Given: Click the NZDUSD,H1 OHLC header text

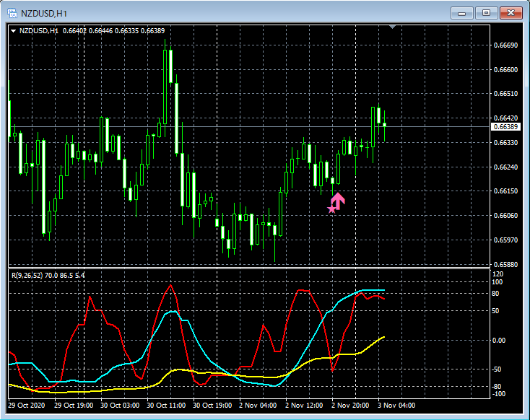Looking at the screenshot, I should click(92, 31).
